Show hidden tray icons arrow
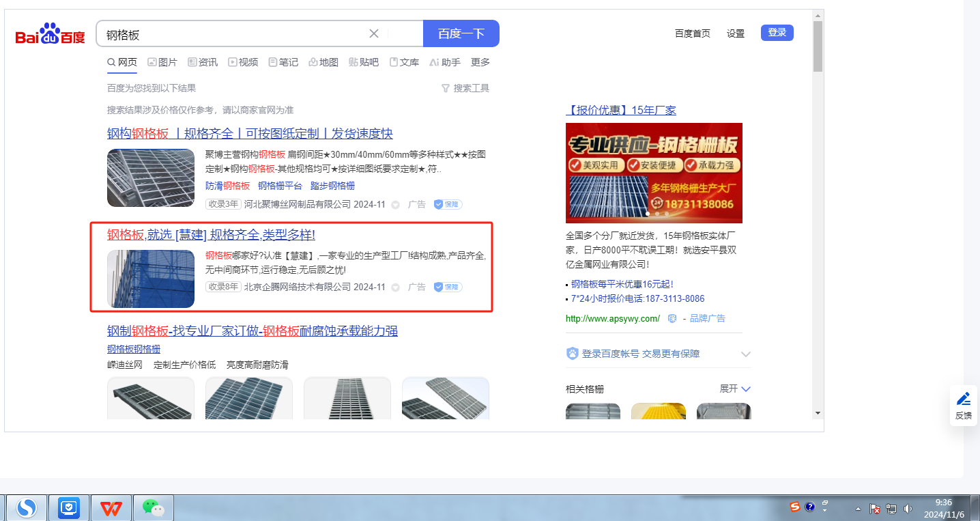The width and height of the screenshot is (980, 521). 858,509
